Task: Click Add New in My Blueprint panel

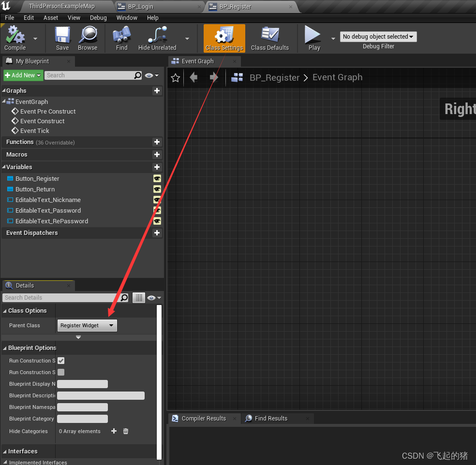Action: click(x=23, y=75)
